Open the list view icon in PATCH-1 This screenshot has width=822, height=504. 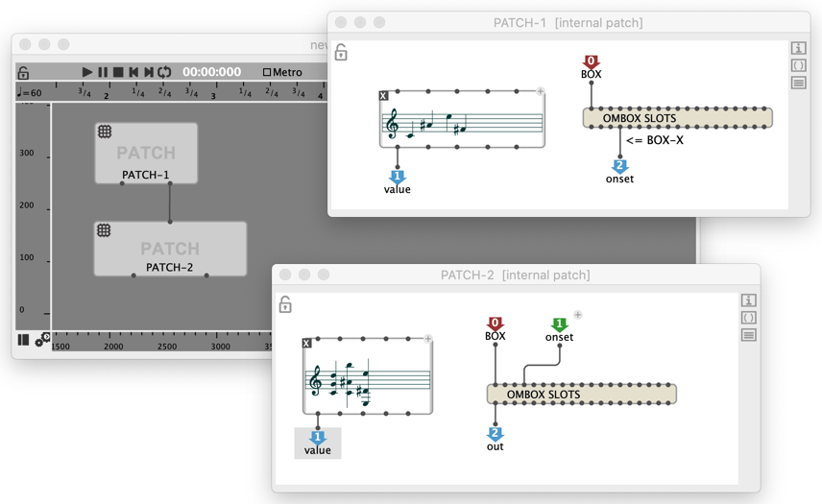798,83
